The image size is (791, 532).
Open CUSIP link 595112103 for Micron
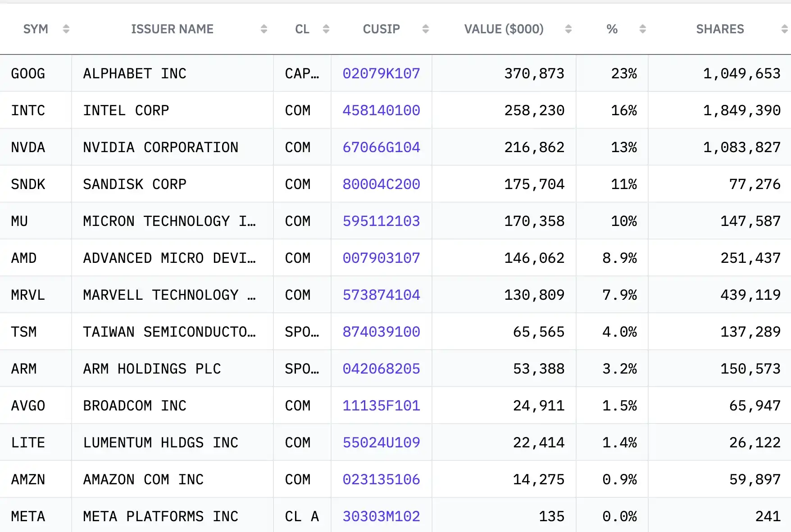pos(381,221)
